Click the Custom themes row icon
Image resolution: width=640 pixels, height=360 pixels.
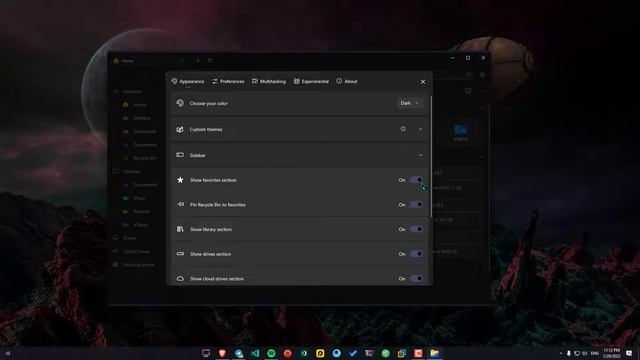coord(180,129)
